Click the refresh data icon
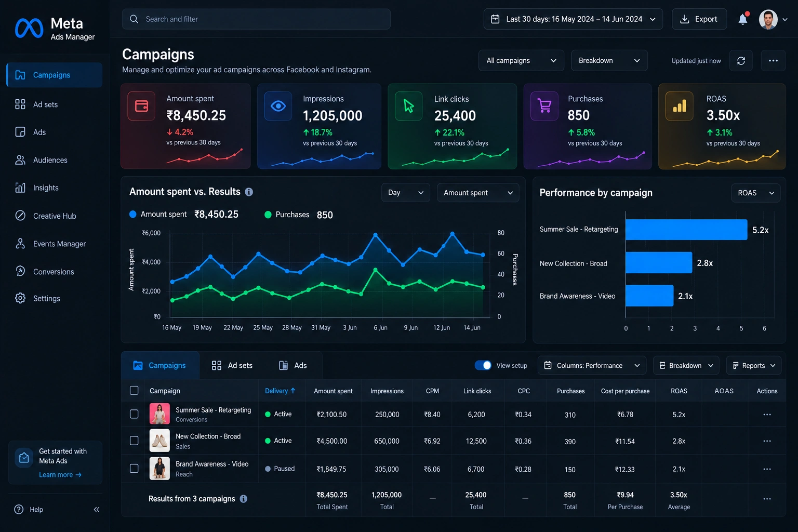The width and height of the screenshot is (798, 532). [741, 61]
